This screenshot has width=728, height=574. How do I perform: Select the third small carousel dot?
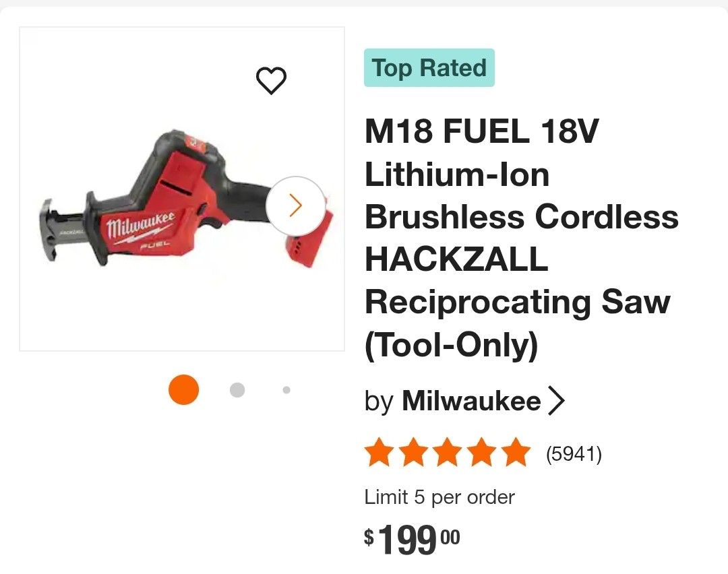286,389
